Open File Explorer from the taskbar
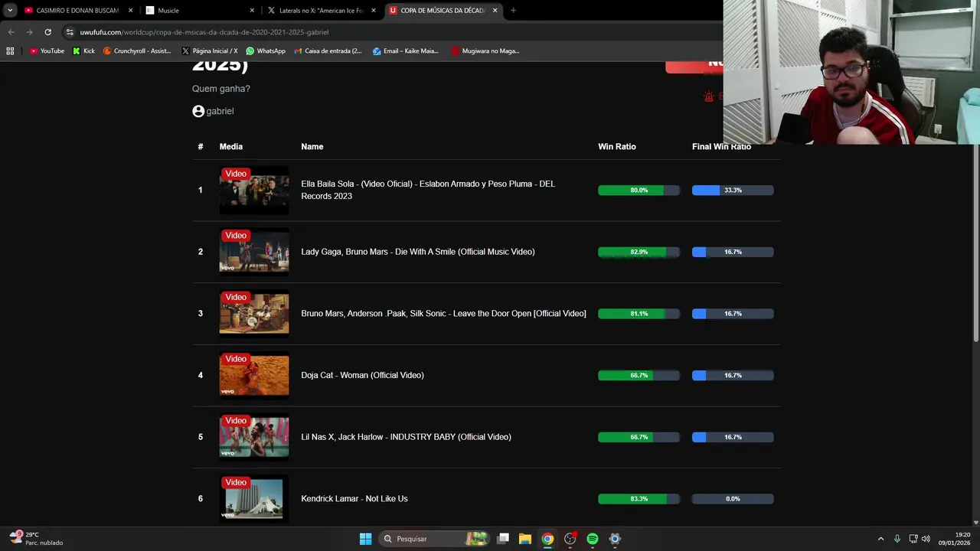980x551 pixels. click(525, 539)
